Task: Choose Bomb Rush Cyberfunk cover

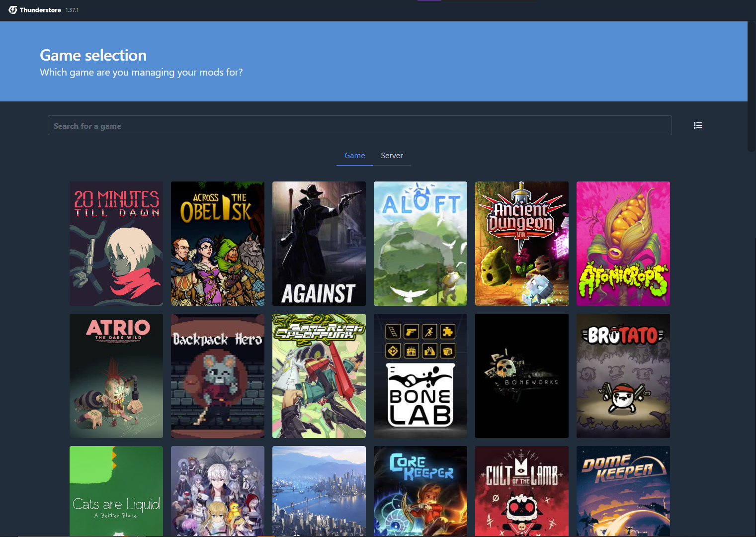Action: pos(319,376)
